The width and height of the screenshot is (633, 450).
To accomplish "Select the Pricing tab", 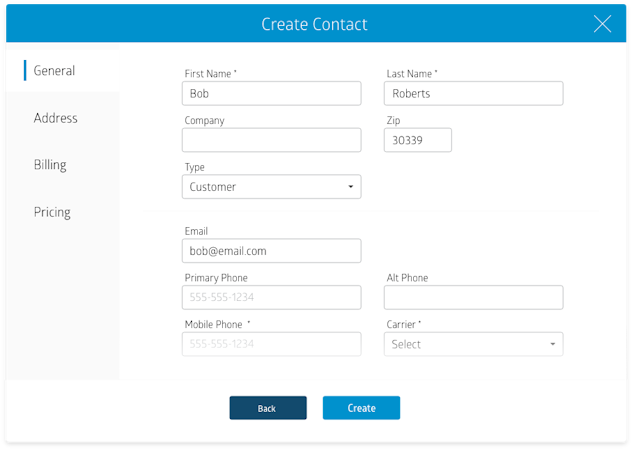I will 52,212.
